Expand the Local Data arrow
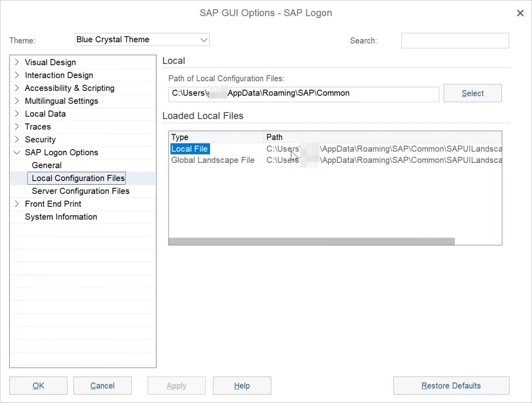The image size is (532, 403). tap(17, 114)
